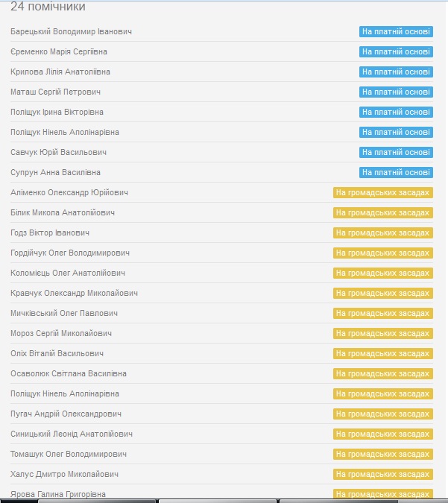
Task: Select Аліменко Олександр Юрійович entry
Action: pos(69,192)
